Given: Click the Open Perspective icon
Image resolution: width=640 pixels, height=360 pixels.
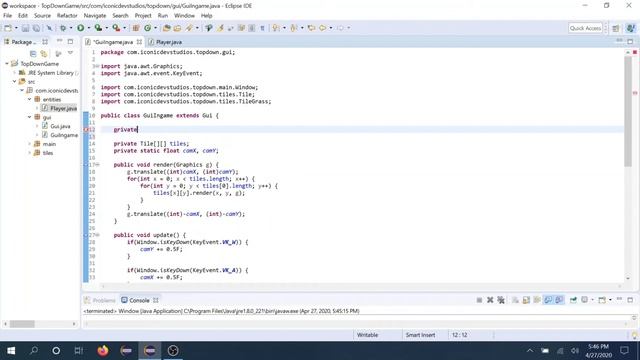Looking at the screenshot, I should pos(616,28).
